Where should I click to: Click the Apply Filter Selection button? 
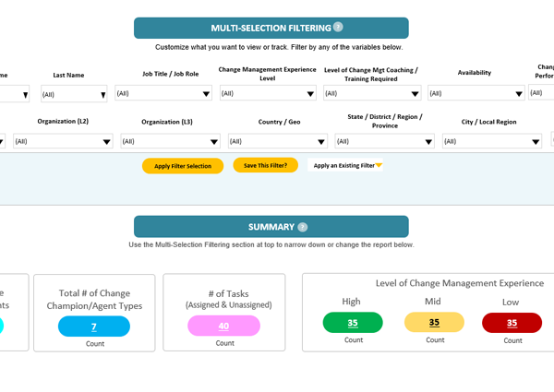coord(183,166)
